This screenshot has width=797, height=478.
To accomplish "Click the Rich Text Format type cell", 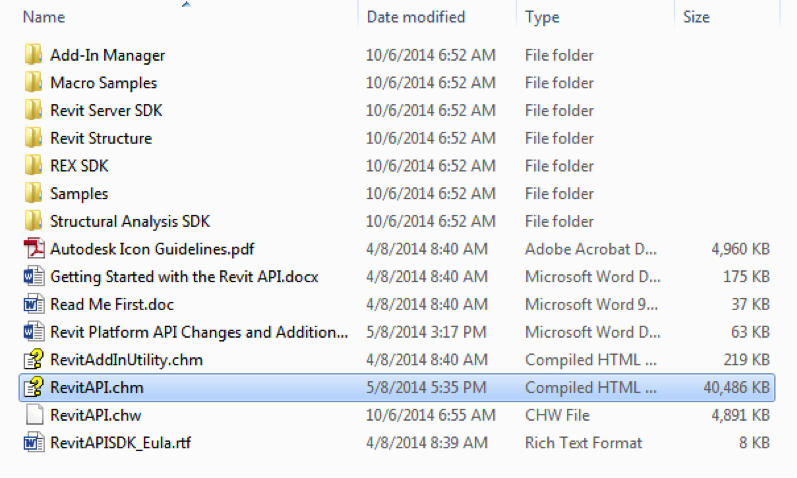I will 584,443.
